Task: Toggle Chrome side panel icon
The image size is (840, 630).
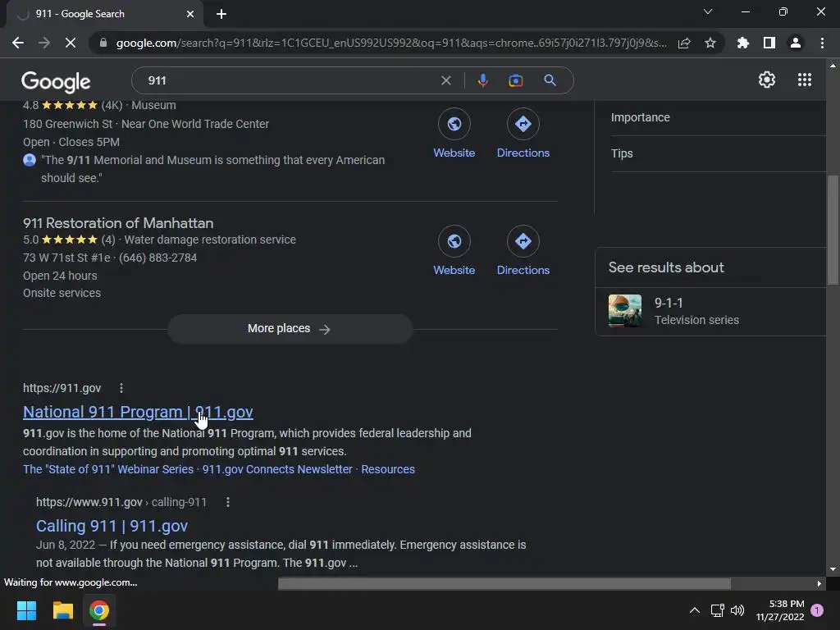Action: [769, 43]
